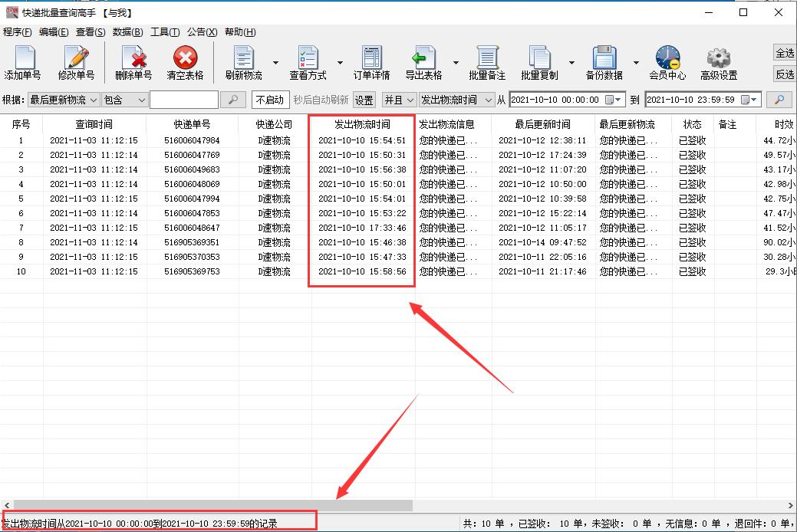Click the 设置 button next to auto-refresh
797x532 pixels.
[363, 100]
